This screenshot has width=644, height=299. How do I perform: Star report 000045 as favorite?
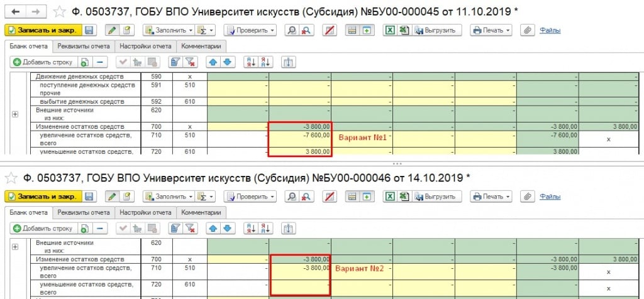point(60,12)
